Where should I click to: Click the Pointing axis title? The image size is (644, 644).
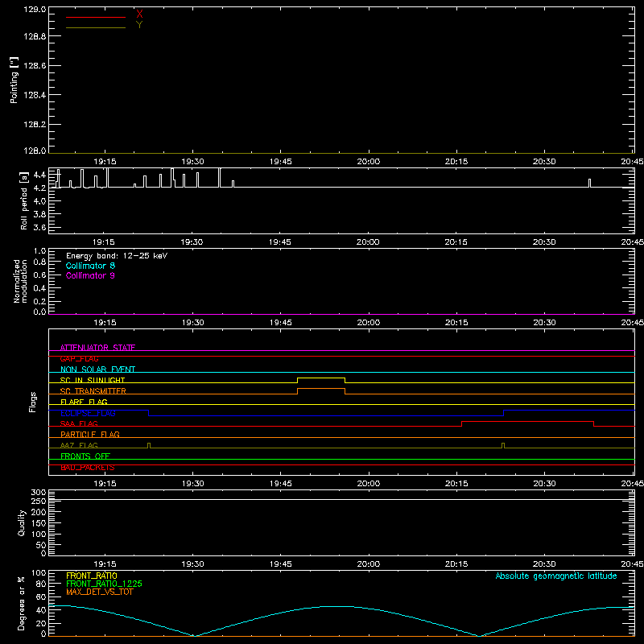point(14,80)
